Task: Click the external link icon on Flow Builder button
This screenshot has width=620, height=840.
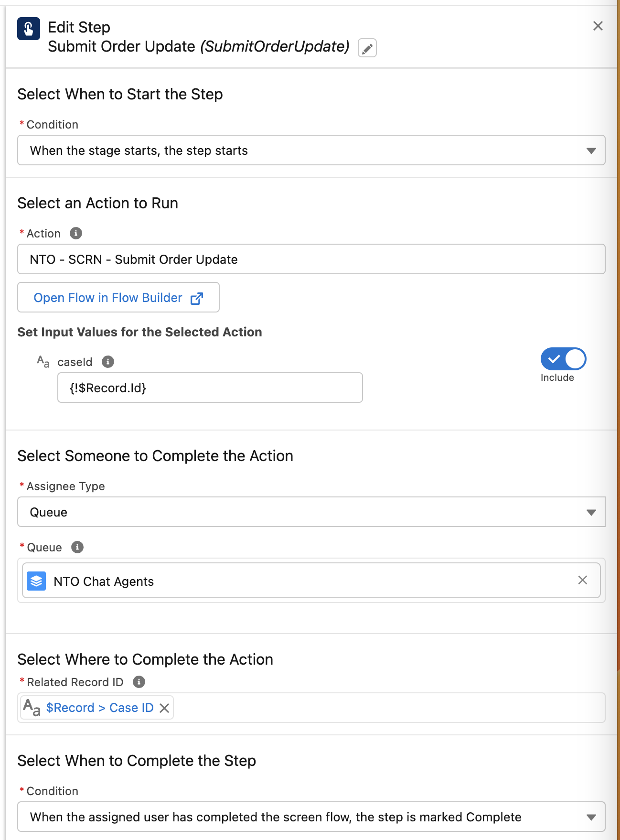Action: 197,298
